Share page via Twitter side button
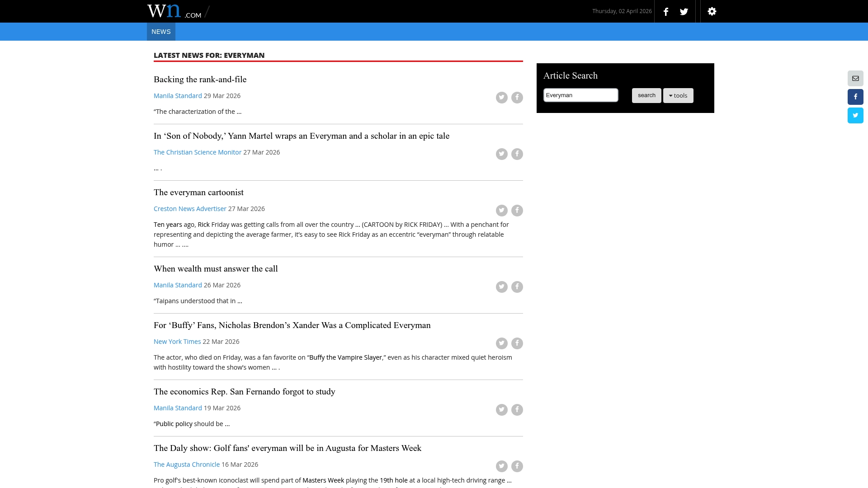 pos(855,115)
